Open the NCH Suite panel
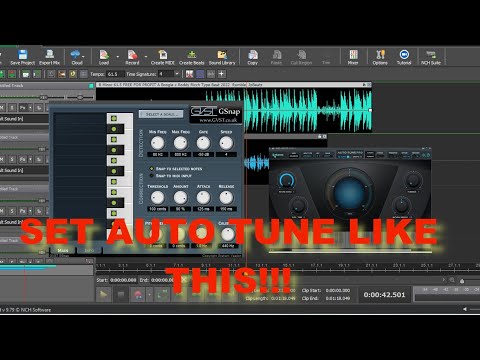 pos(431,57)
